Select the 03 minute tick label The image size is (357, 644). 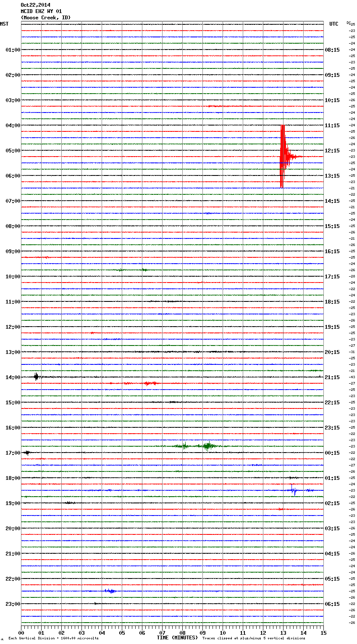(x=81, y=633)
